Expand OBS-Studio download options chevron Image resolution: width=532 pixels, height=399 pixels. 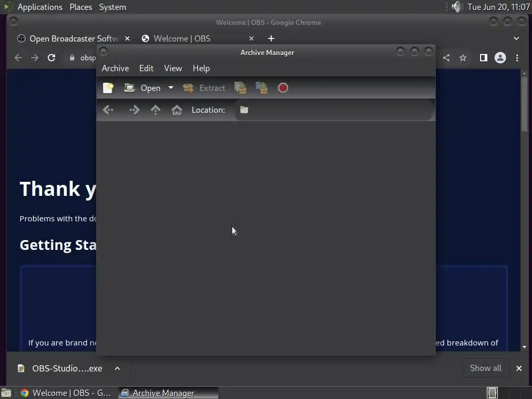point(117,368)
